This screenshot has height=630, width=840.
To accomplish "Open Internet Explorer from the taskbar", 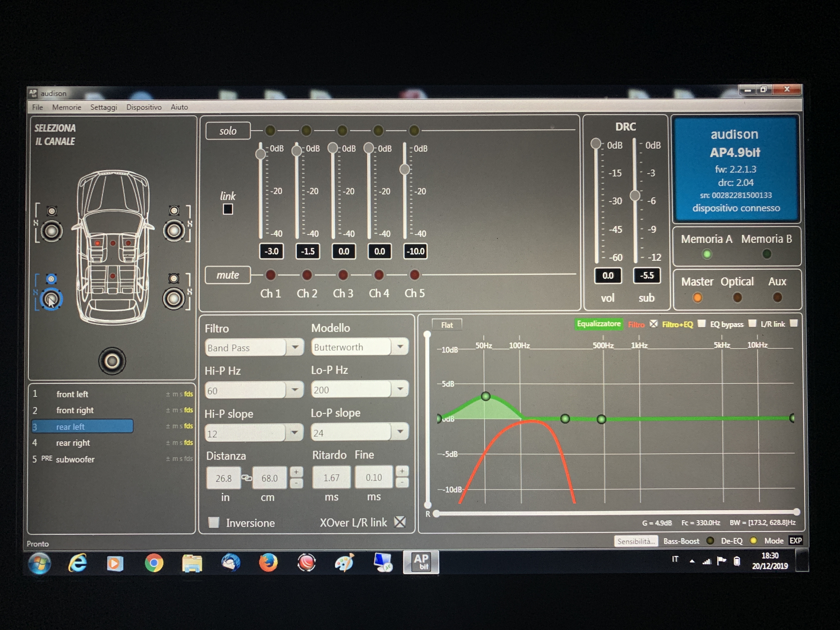I will point(77,563).
